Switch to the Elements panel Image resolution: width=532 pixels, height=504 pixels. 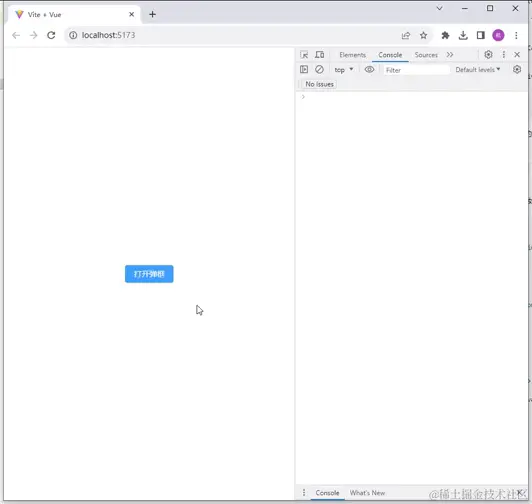[x=353, y=55]
